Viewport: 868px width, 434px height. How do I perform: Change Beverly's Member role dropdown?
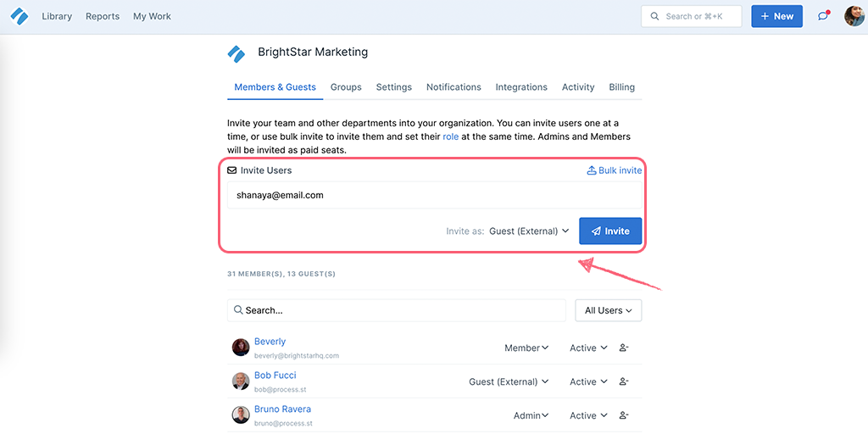click(526, 348)
